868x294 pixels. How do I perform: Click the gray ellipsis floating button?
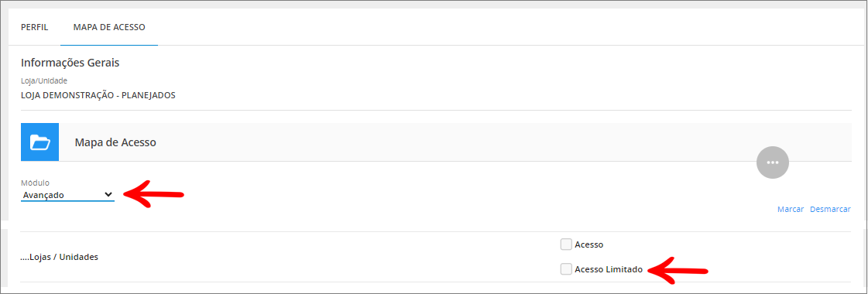(772, 162)
